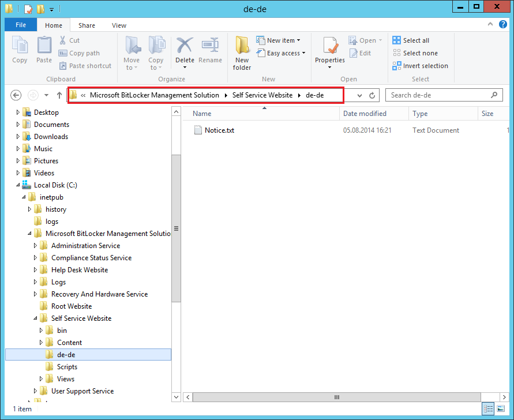Switch to the Home ribbon tab
This screenshot has width=514, height=420.
[54, 25]
